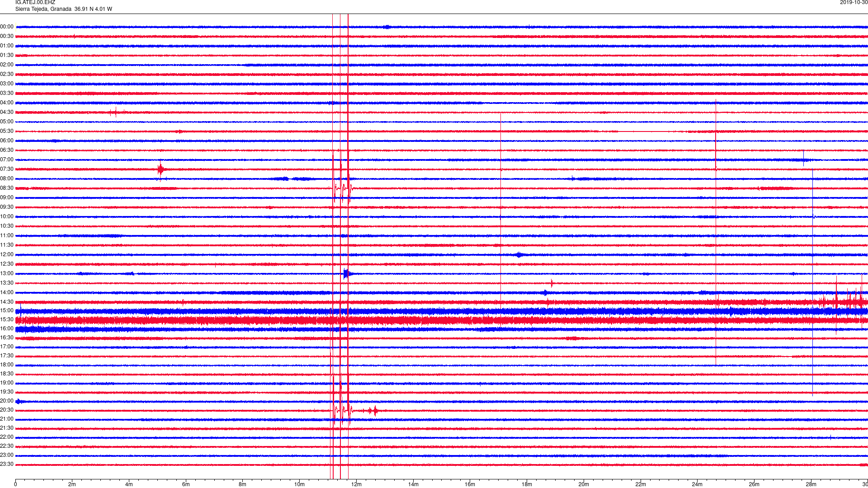Select the 23:30 trace time label

coord(7,464)
